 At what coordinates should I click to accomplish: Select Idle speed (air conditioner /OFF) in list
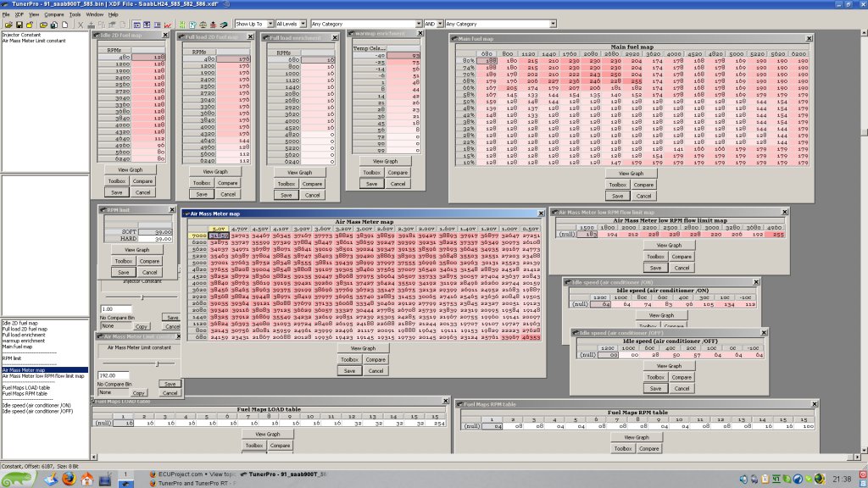tap(37, 412)
